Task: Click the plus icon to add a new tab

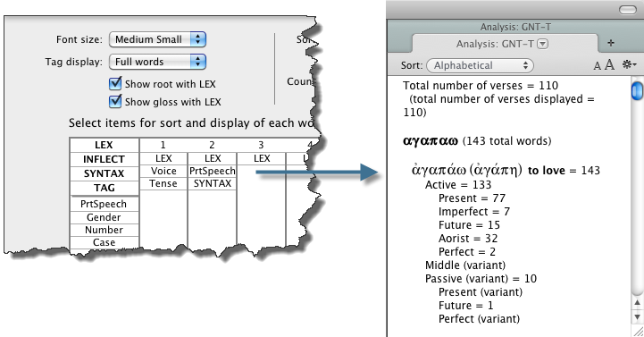Action: click(x=611, y=43)
